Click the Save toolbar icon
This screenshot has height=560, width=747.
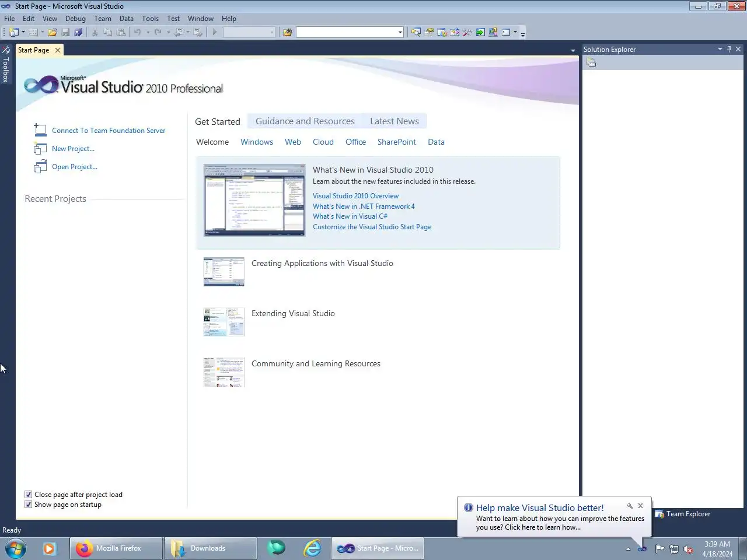(x=65, y=32)
